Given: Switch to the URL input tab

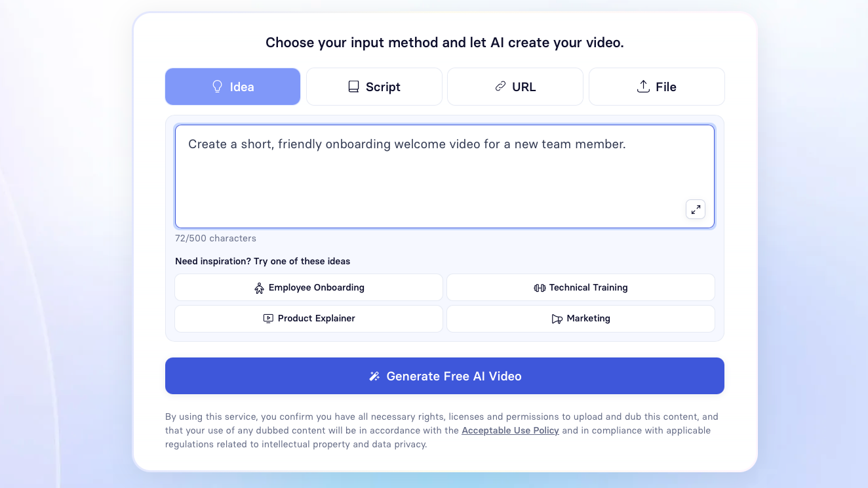Looking at the screenshot, I should pyautogui.click(x=515, y=87).
